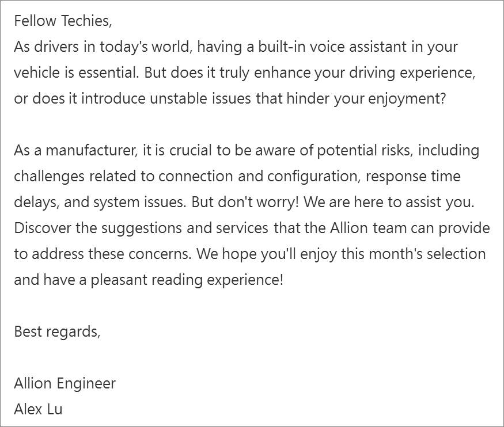Click the word "Discover" starting the sentence
The image size is (504, 427).
[43, 228]
